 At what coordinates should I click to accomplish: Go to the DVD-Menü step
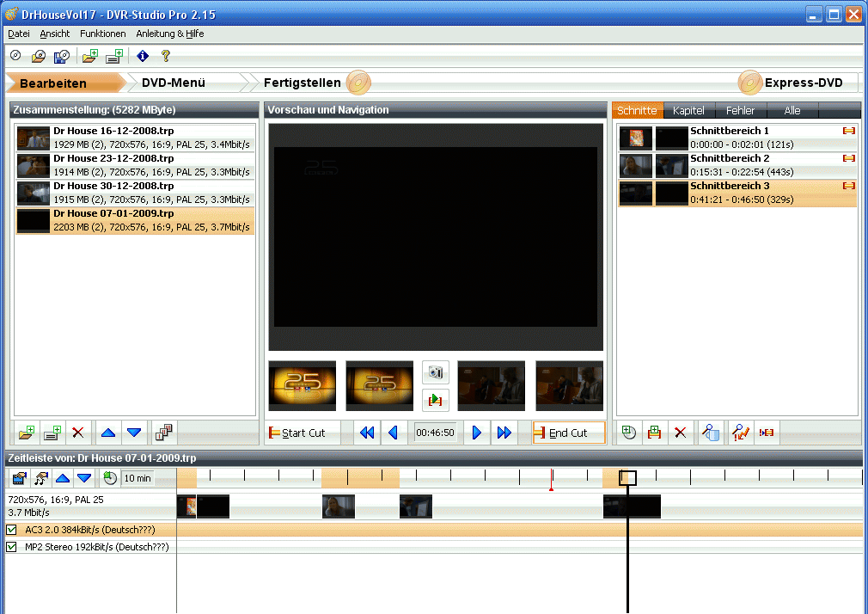[173, 83]
